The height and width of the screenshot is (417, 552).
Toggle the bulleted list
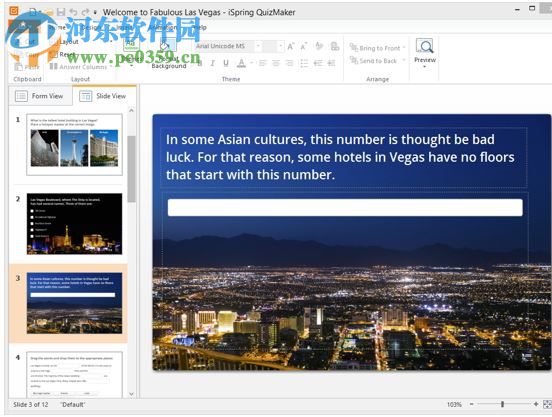point(304,63)
